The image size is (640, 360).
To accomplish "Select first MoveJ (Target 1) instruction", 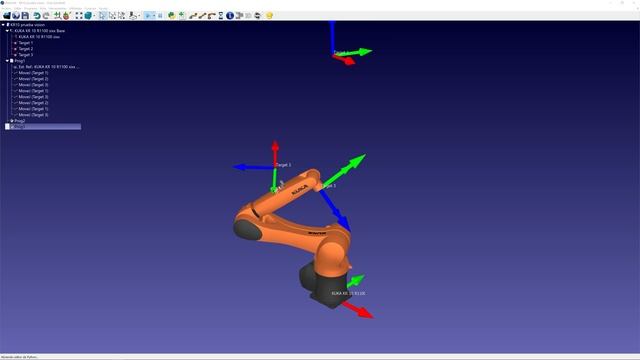I will pyautogui.click(x=33, y=73).
